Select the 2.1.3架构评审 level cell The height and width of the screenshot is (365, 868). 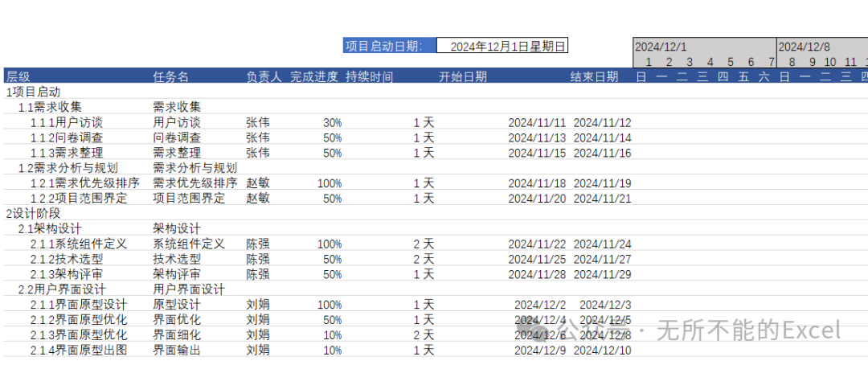67,274
